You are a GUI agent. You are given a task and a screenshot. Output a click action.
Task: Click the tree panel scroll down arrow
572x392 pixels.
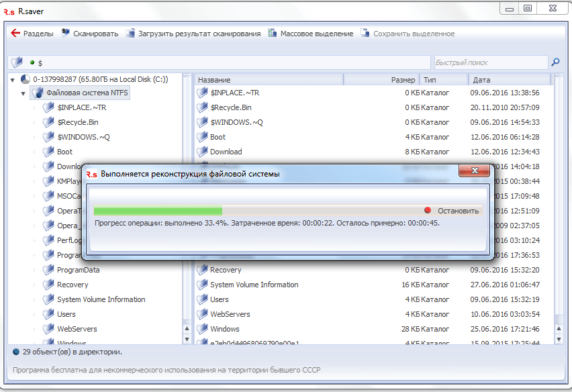coord(187,339)
